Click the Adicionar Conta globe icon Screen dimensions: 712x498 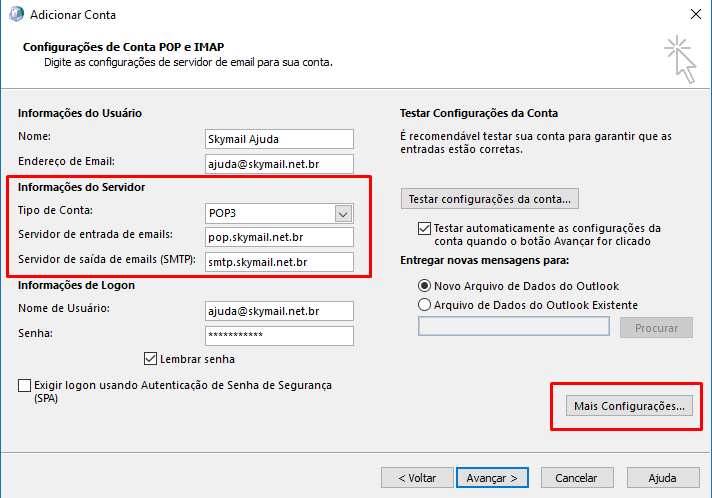pyautogui.click(x=16, y=14)
